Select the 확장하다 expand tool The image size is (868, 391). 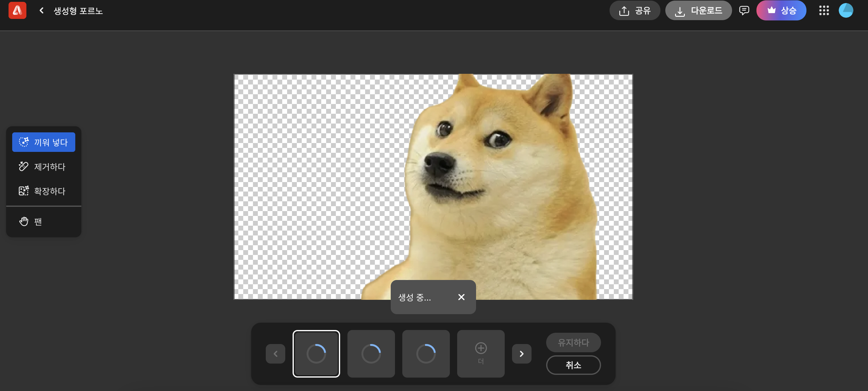pos(44,191)
